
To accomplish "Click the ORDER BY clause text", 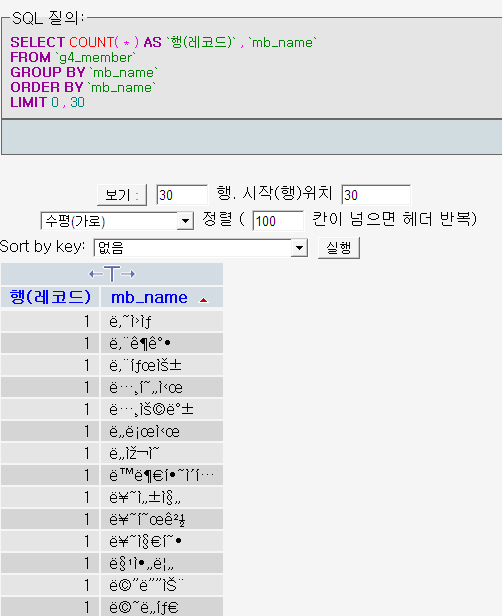I will tap(47, 87).
